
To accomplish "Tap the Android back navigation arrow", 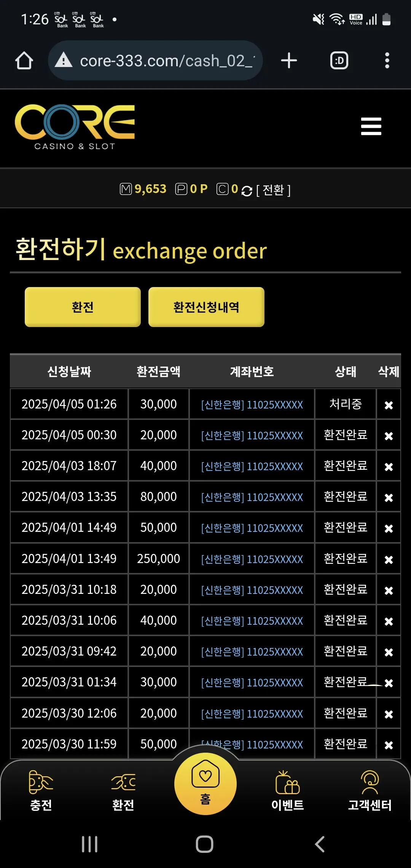I will tap(320, 844).
